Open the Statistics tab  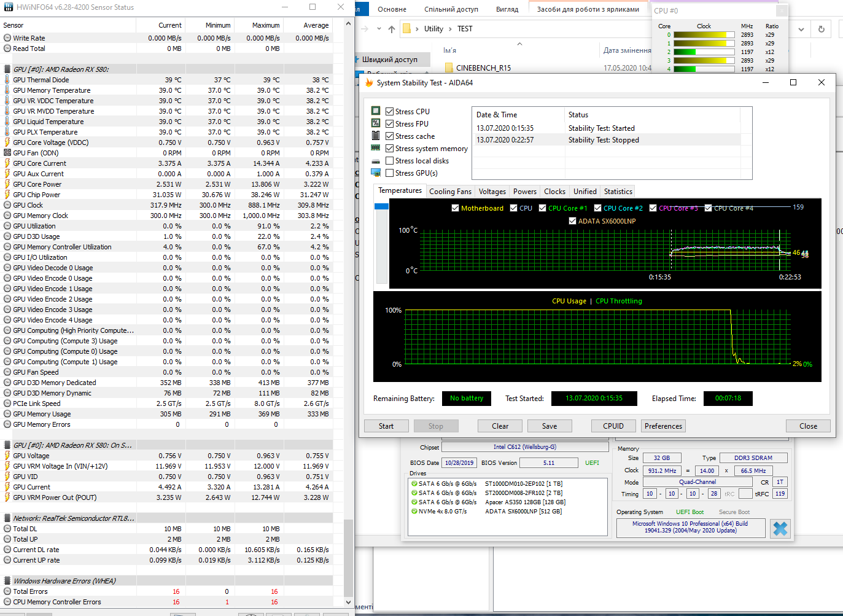click(x=618, y=192)
